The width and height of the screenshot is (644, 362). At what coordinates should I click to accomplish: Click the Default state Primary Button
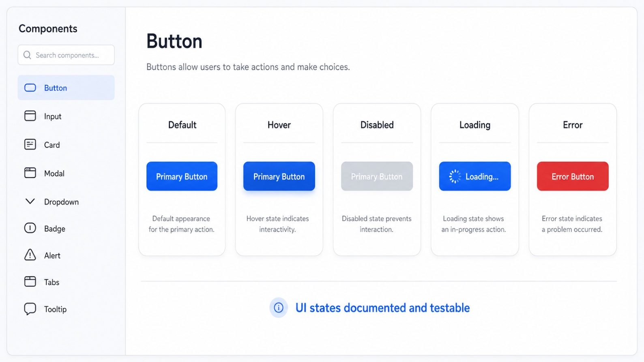(x=182, y=176)
